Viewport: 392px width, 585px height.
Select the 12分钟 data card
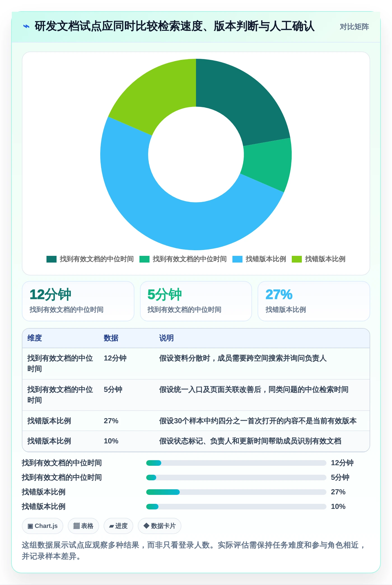[78, 301]
